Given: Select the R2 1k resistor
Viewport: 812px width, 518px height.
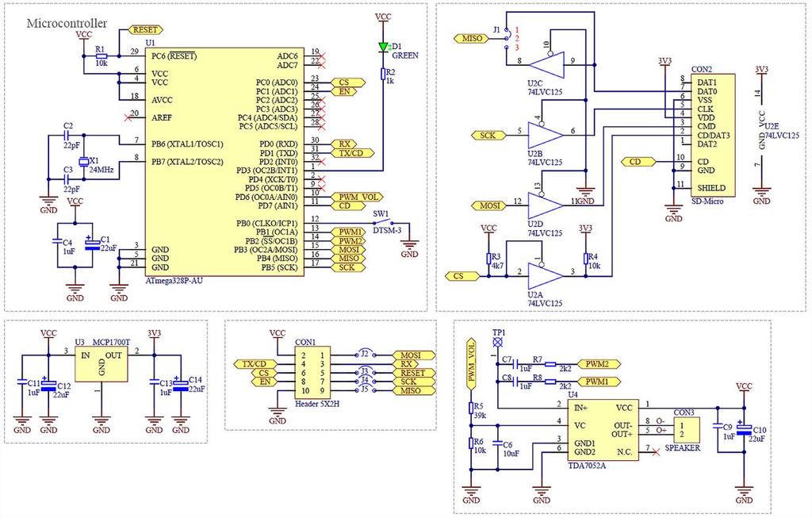Looking at the screenshot, I should [383, 74].
